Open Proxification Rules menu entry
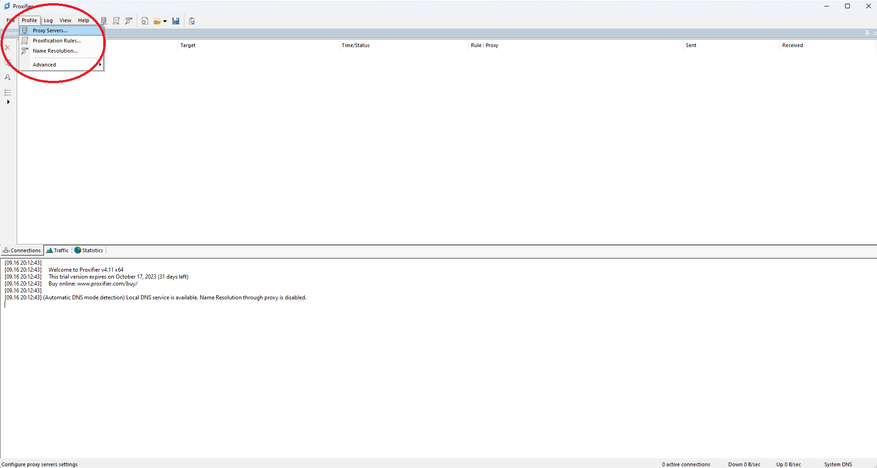877x468 pixels. [x=61, y=41]
